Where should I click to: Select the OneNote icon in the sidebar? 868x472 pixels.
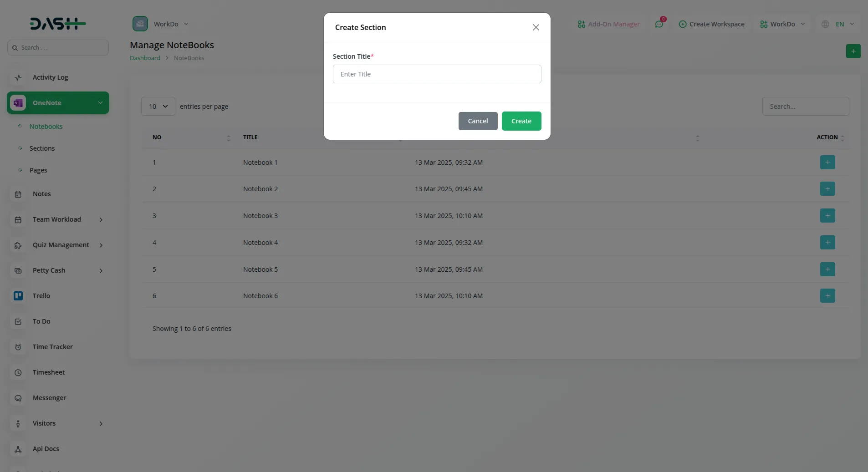17,102
